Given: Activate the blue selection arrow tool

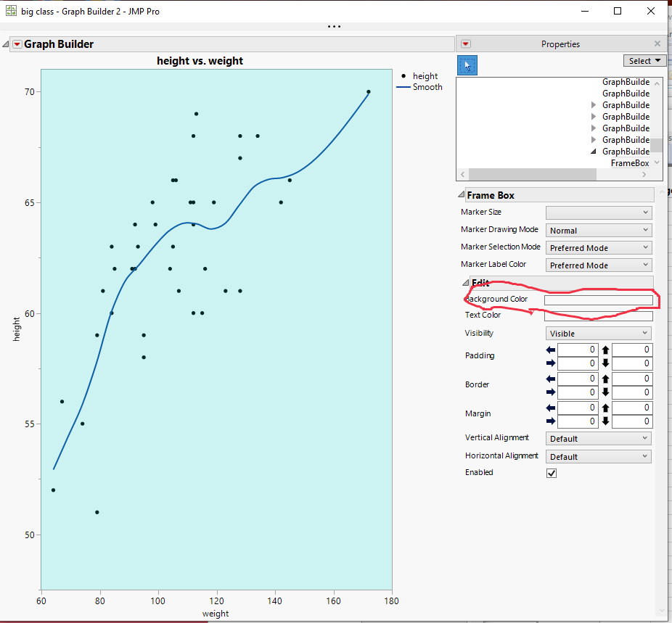Looking at the screenshot, I should click(467, 65).
